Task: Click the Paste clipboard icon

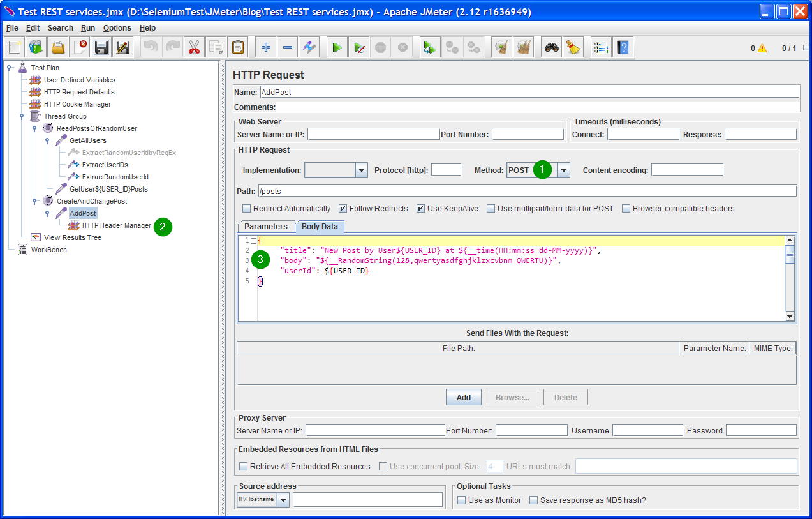Action: coord(238,47)
